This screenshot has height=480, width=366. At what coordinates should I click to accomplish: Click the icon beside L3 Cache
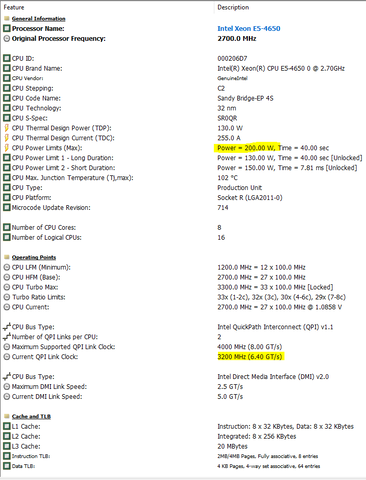7,446
